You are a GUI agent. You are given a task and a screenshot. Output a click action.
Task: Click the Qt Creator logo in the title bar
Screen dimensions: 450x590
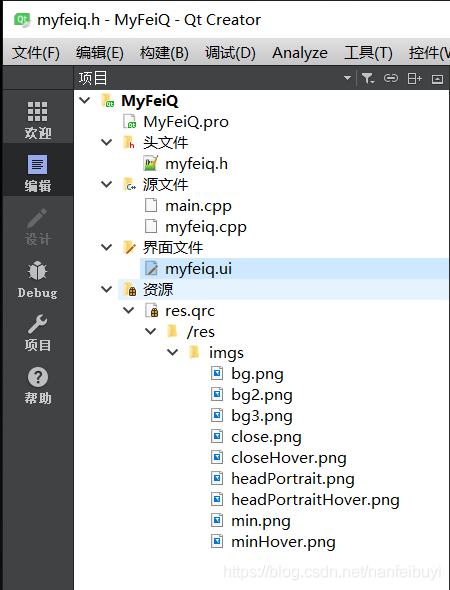(x=22, y=20)
